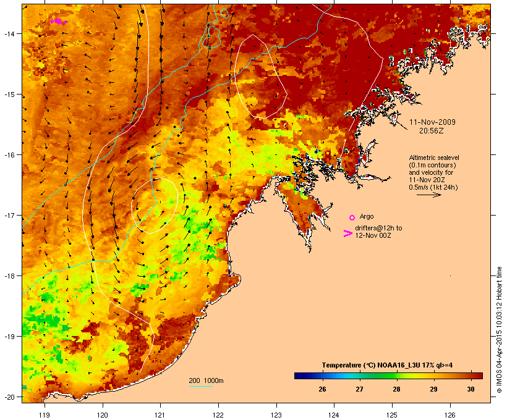Click the longitude label 120
The width and height of the screenshot is (507, 420).
pos(103,415)
